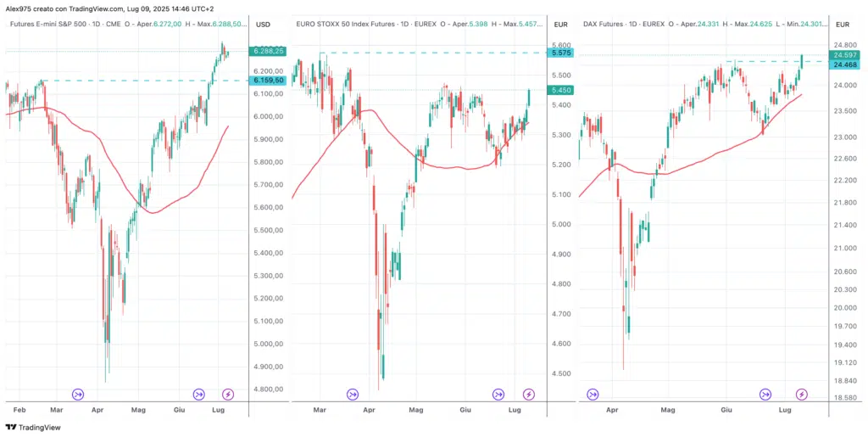Click the 6.288,25 price label on S&P axis

coord(268,51)
